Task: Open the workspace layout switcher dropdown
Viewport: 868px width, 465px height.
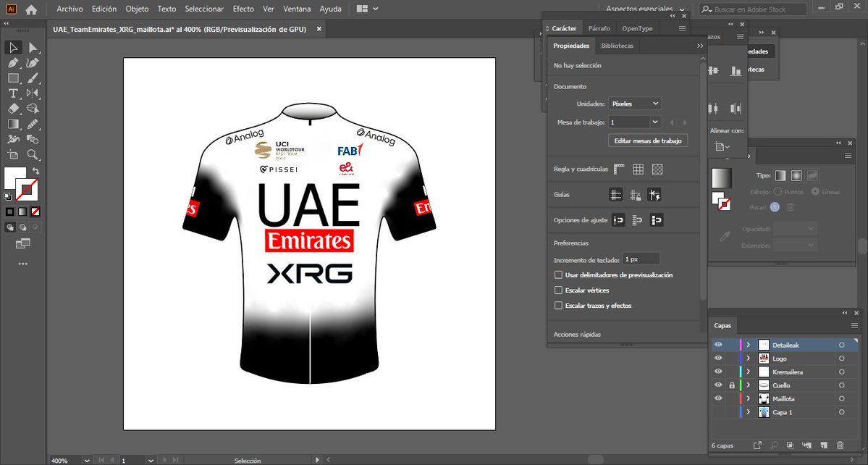Action: point(368,9)
